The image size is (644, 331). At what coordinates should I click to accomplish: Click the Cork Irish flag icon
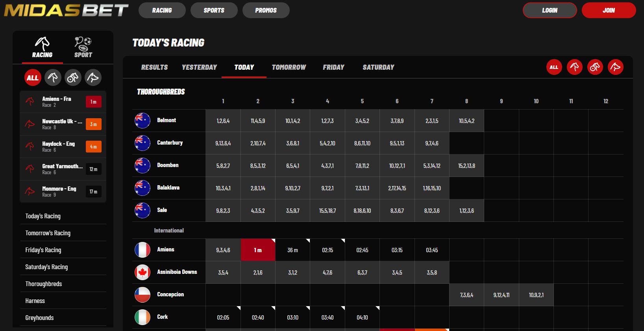pos(142,317)
